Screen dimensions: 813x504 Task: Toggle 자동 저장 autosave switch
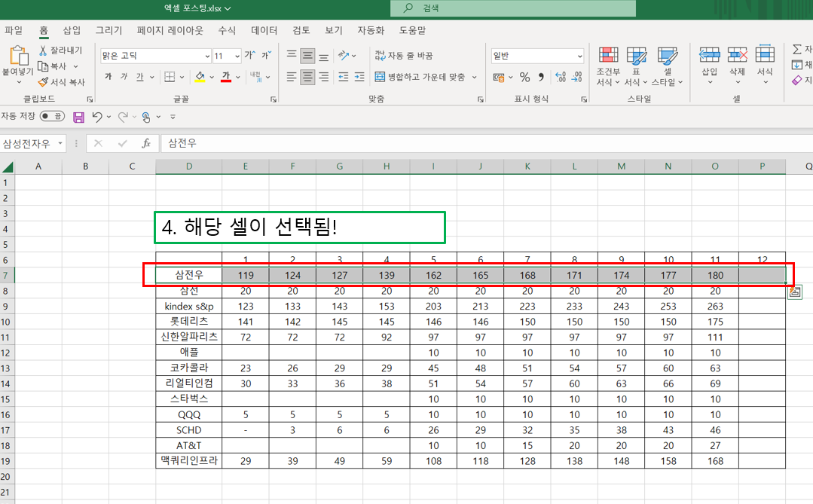tap(53, 116)
